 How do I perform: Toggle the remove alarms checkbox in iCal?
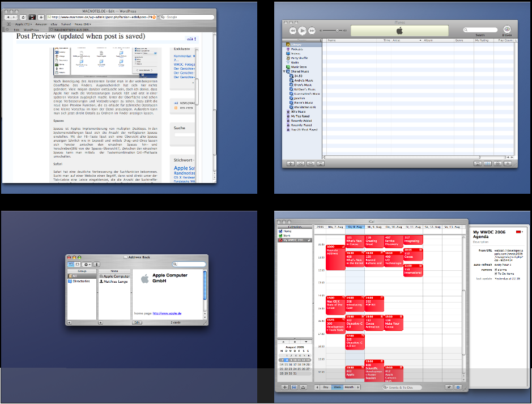496,270
